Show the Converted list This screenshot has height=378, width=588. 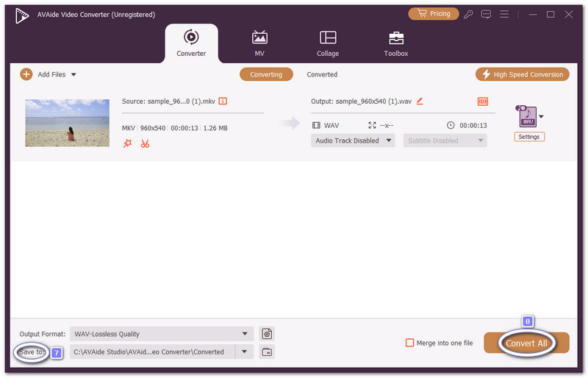pyautogui.click(x=322, y=74)
